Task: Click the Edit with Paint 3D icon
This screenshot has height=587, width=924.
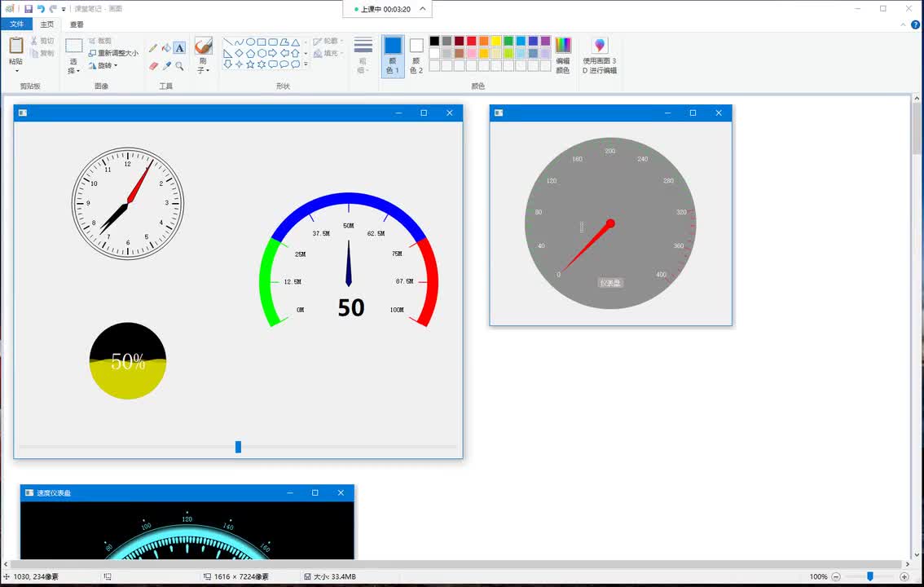Action: 600,46
